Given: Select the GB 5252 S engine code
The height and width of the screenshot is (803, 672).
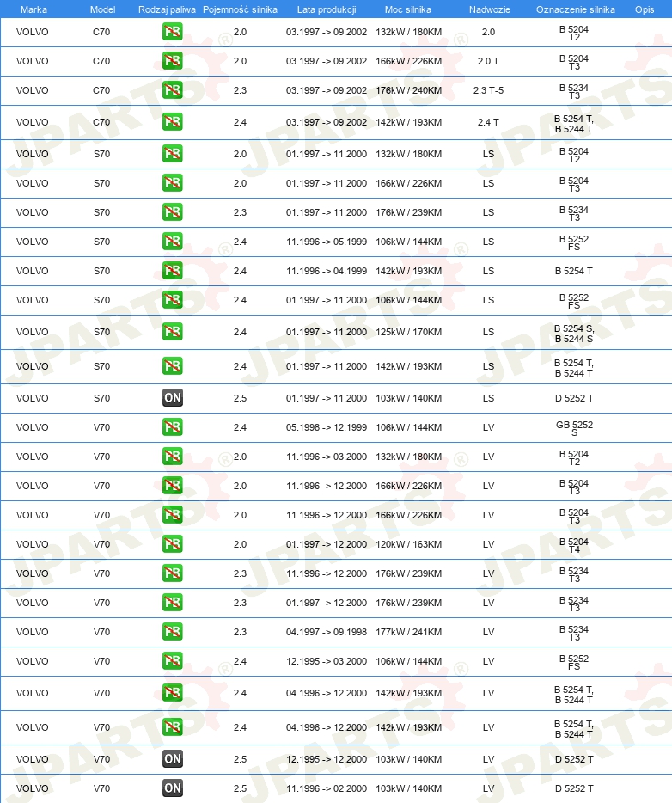Looking at the screenshot, I should pos(574,428).
